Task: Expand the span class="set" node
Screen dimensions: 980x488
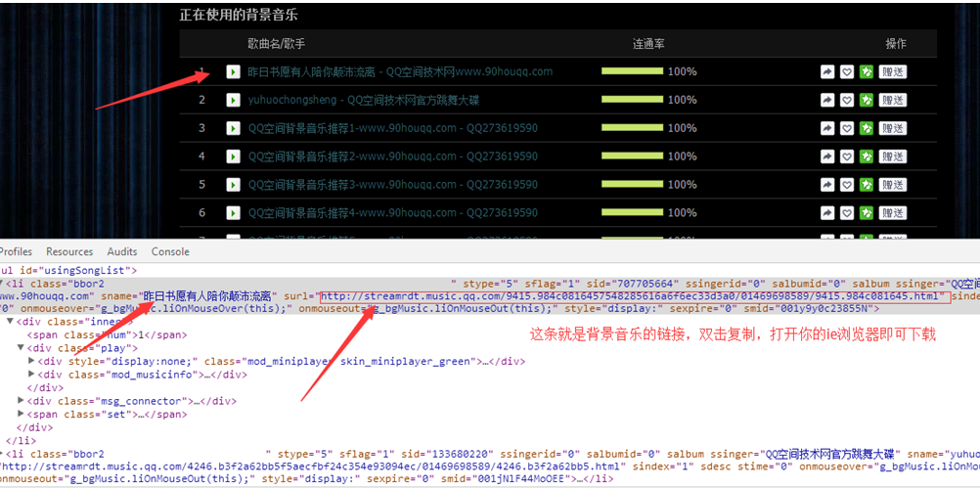Action: coord(21,415)
